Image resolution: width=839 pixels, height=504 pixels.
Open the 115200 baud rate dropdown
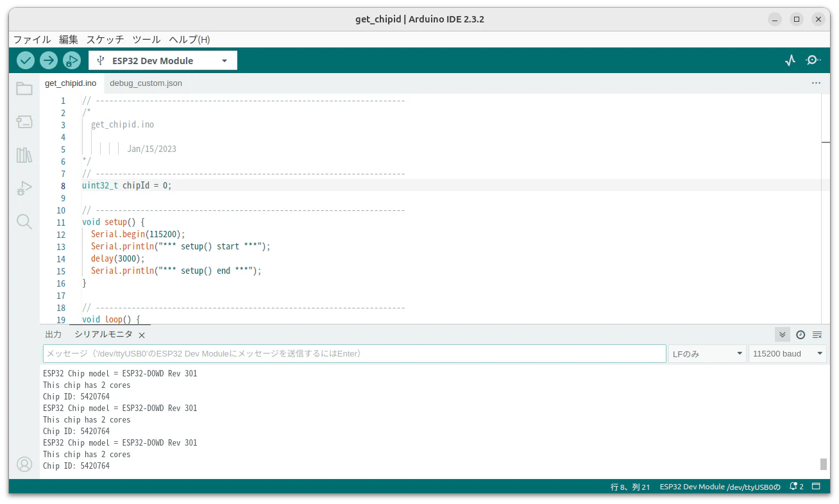tap(787, 354)
